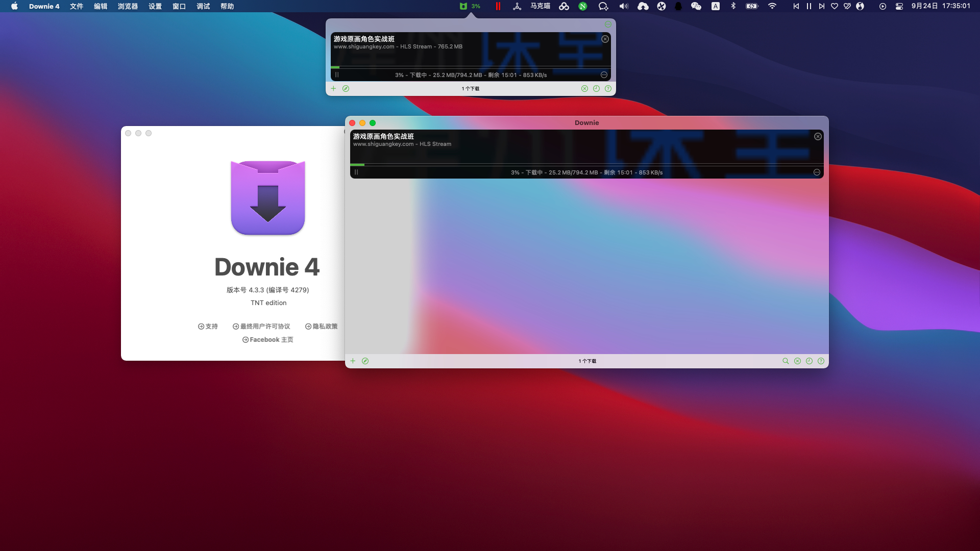Pause the 游戏原画角色实战班 download
The width and height of the screenshot is (980, 551).
point(356,172)
